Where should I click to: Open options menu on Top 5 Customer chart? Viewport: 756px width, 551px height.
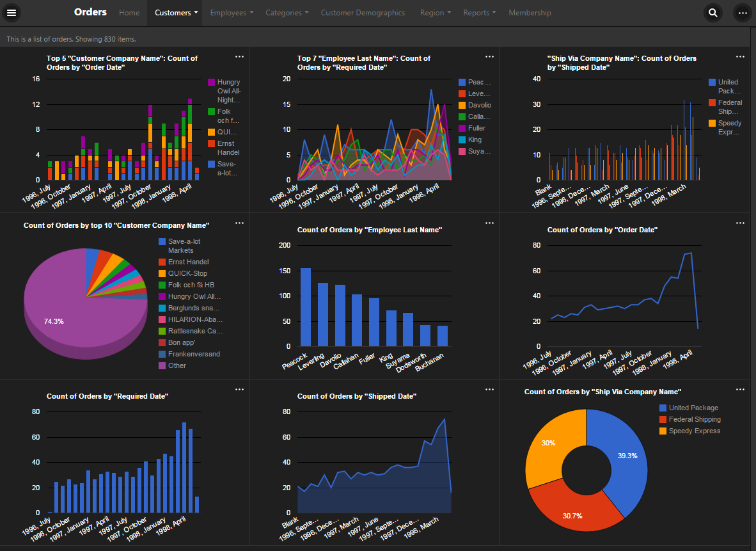pos(239,56)
